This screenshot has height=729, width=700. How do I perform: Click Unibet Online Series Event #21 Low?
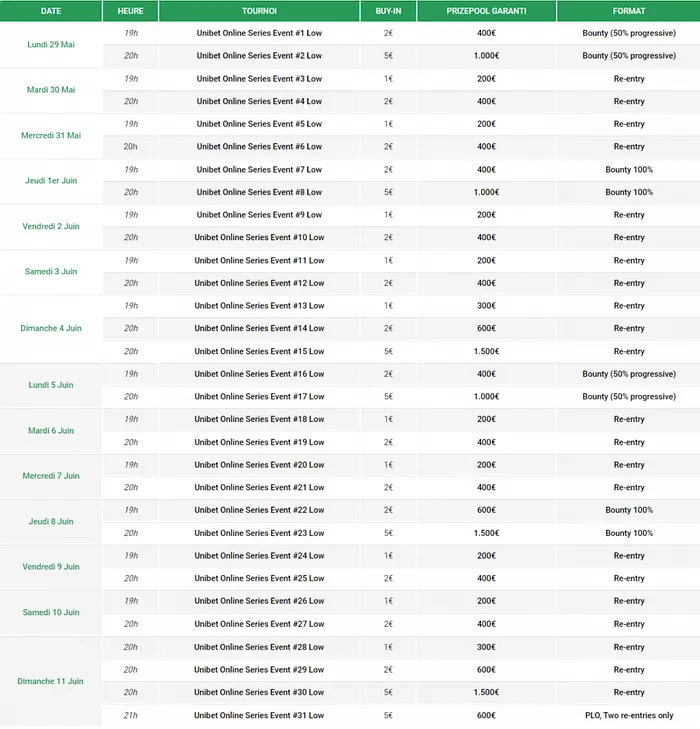pyautogui.click(x=259, y=487)
